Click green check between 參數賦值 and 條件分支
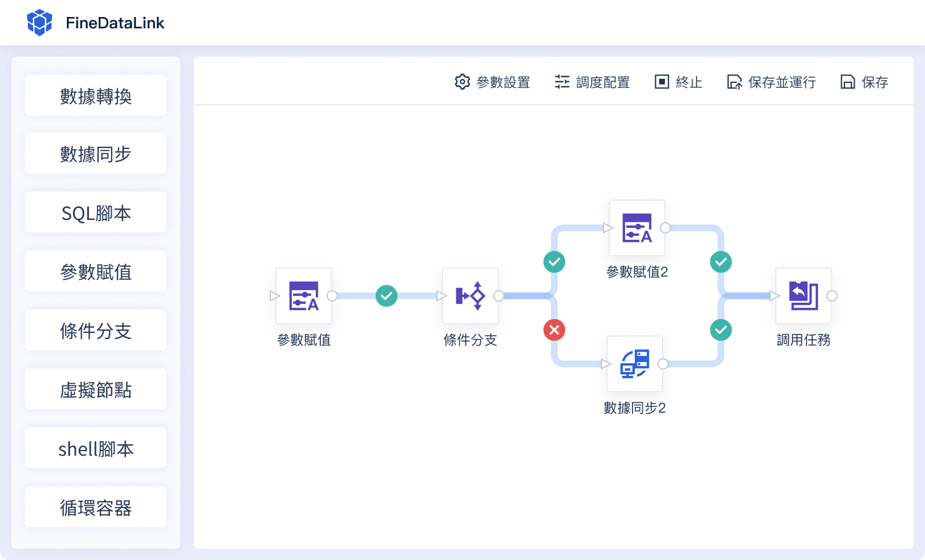Image resolution: width=925 pixels, height=560 pixels. coord(387,296)
